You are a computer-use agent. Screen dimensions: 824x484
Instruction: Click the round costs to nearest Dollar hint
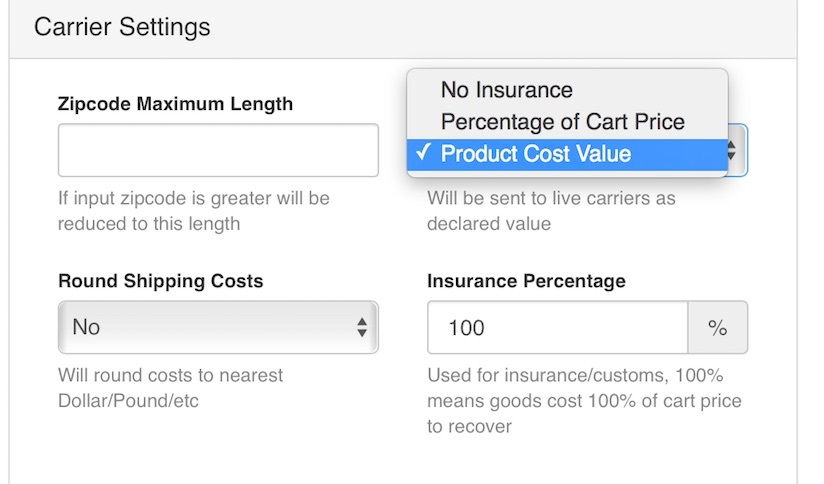[171, 388]
